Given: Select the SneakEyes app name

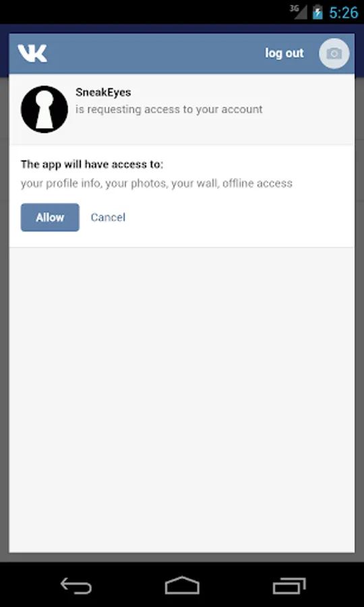Looking at the screenshot, I should [x=103, y=92].
